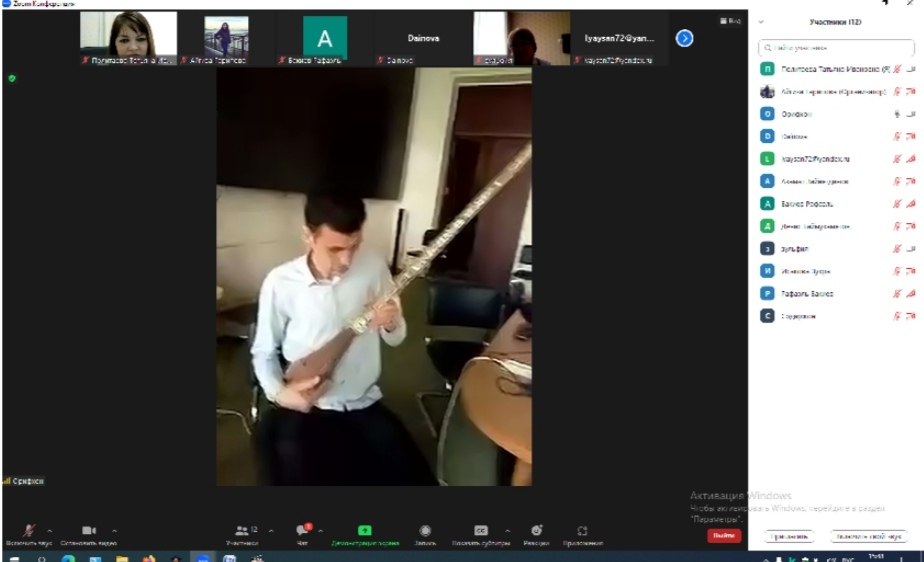Open the Apps icon in toolbar
The image size is (924, 562).
click(x=582, y=531)
